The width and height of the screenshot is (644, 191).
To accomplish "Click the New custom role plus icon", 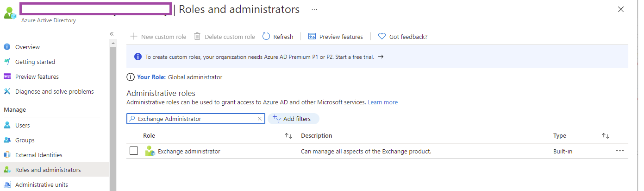I will [134, 37].
